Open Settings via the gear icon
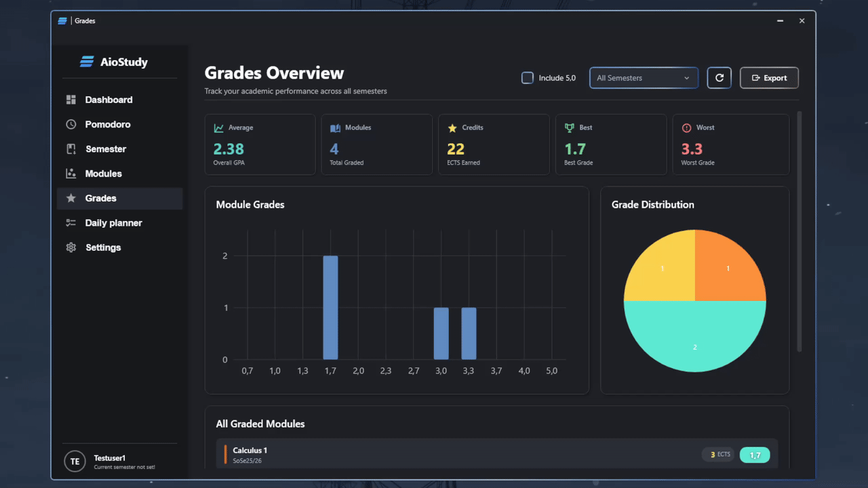The image size is (868, 488). click(71, 247)
